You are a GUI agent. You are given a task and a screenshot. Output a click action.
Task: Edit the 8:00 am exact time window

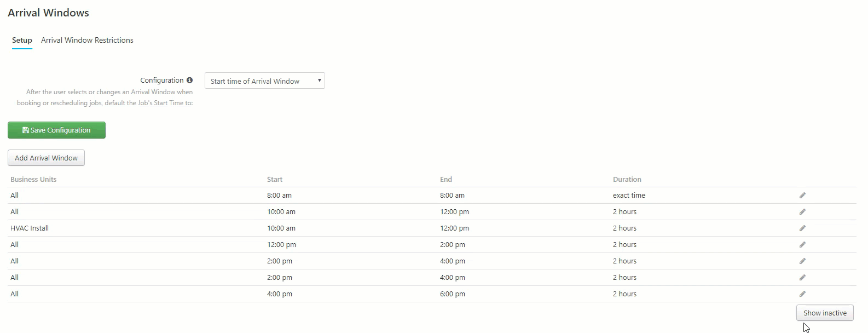click(802, 196)
